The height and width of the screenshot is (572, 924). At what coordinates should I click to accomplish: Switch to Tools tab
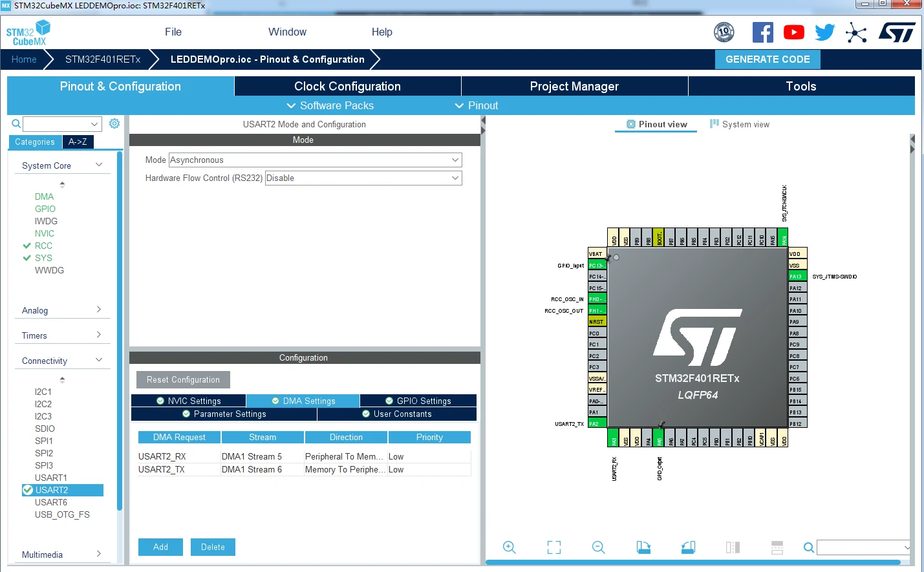801,86
